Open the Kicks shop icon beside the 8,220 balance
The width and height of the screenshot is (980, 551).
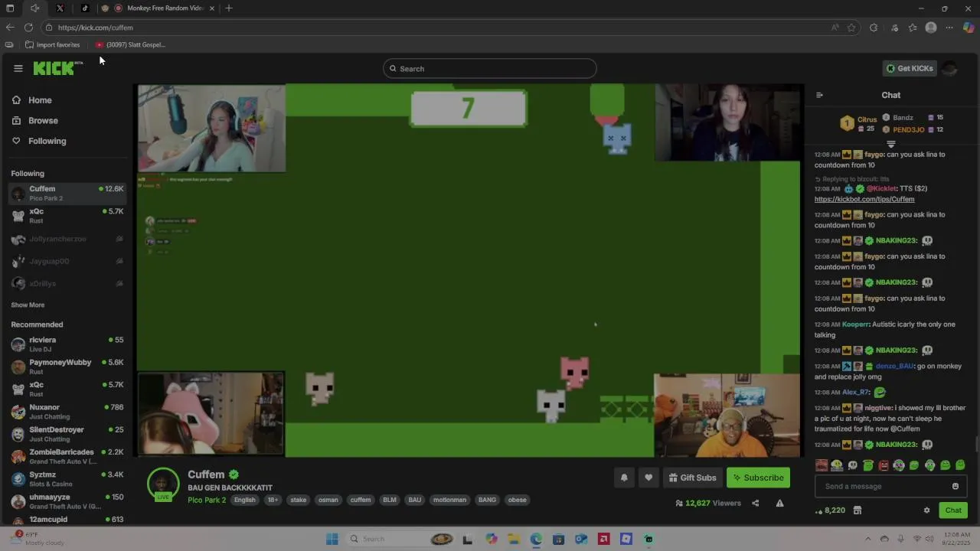(x=857, y=510)
